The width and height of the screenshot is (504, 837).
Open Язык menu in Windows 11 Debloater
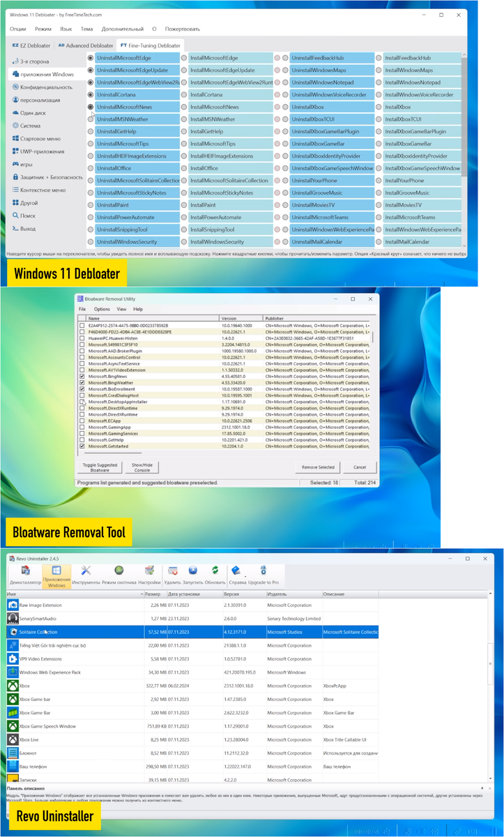pos(66,29)
